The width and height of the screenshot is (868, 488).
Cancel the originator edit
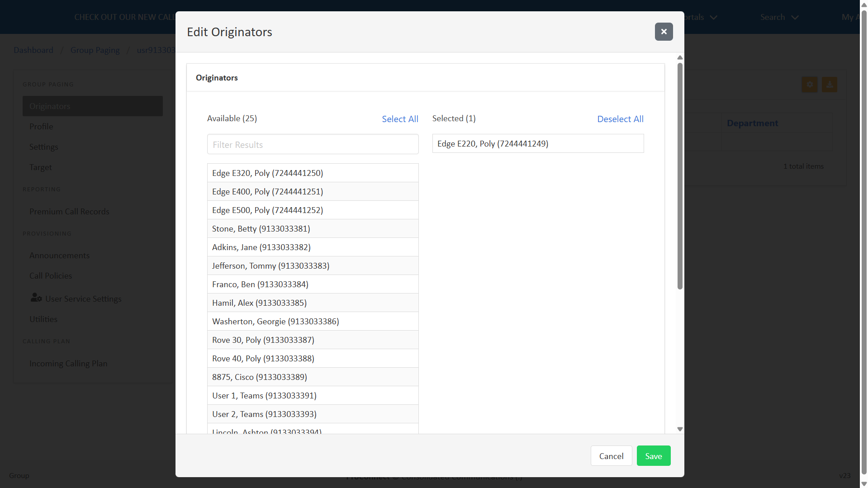611,456
